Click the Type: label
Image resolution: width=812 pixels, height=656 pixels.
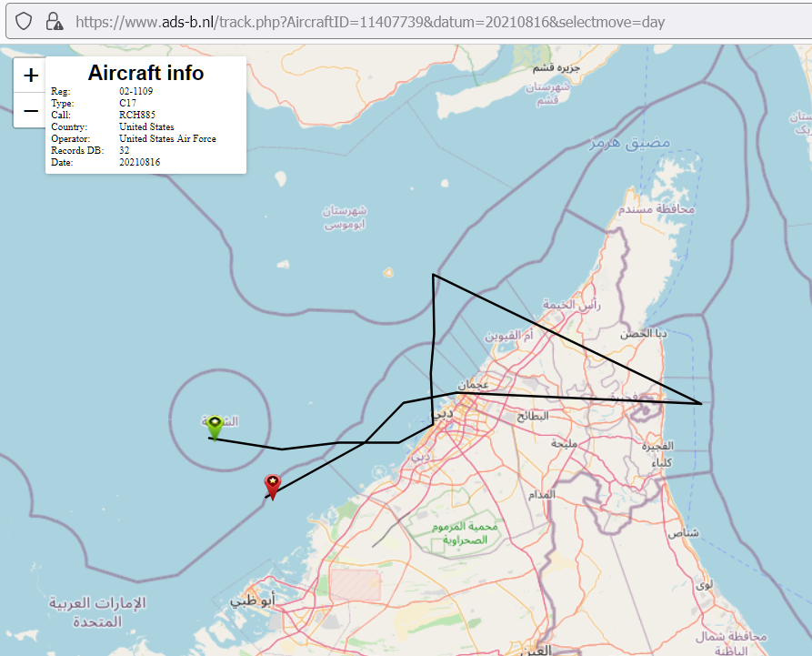(x=63, y=104)
